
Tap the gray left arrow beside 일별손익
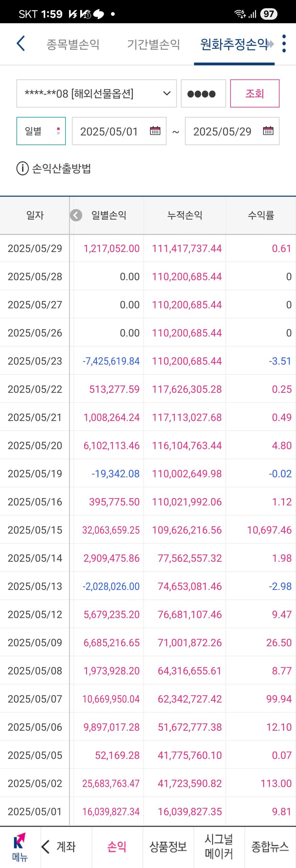pyautogui.click(x=76, y=215)
